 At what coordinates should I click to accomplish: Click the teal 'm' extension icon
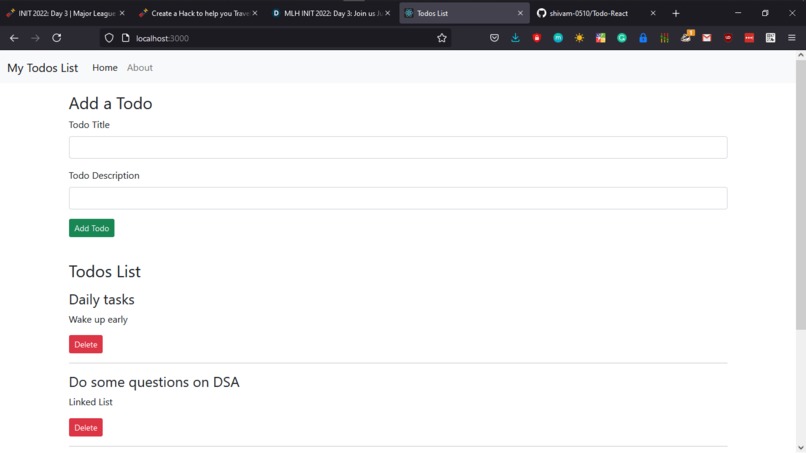[x=558, y=38]
